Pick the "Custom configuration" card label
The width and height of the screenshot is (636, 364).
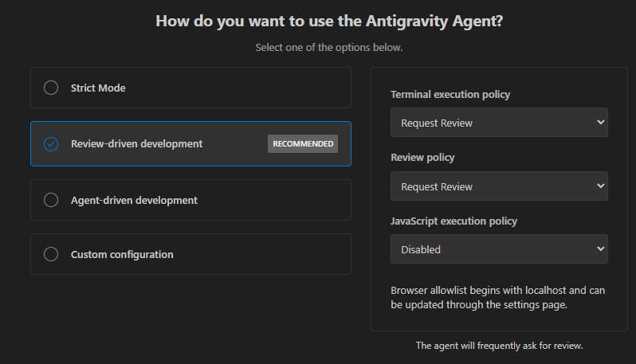click(x=122, y=255)
